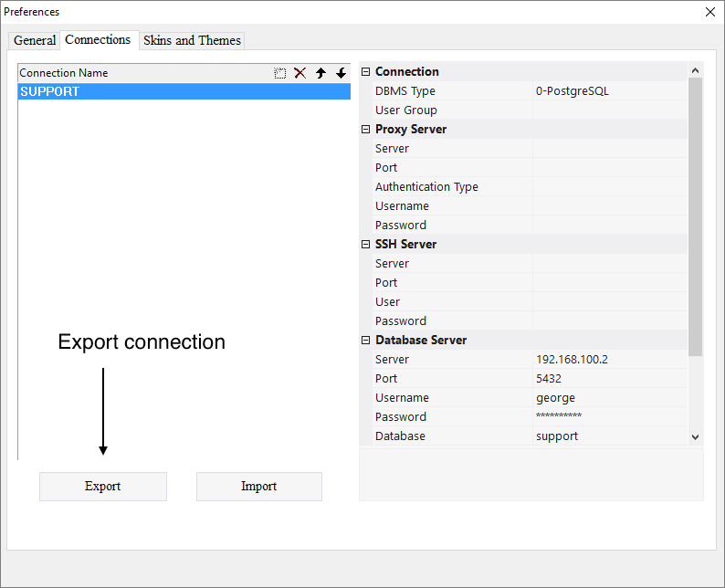Collapse the Proxy Server section
The height and width of the screenshot is (588, 725).
(x=366, y=130)
